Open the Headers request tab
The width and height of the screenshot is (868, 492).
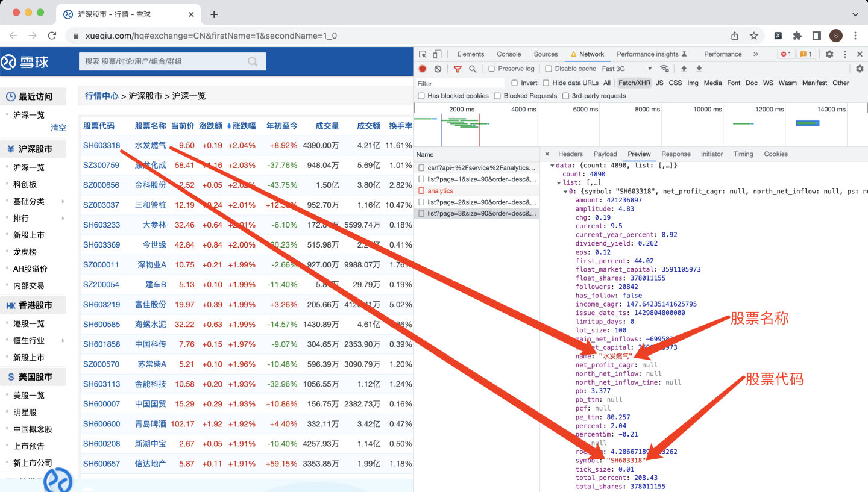click(x=570, y=154)
